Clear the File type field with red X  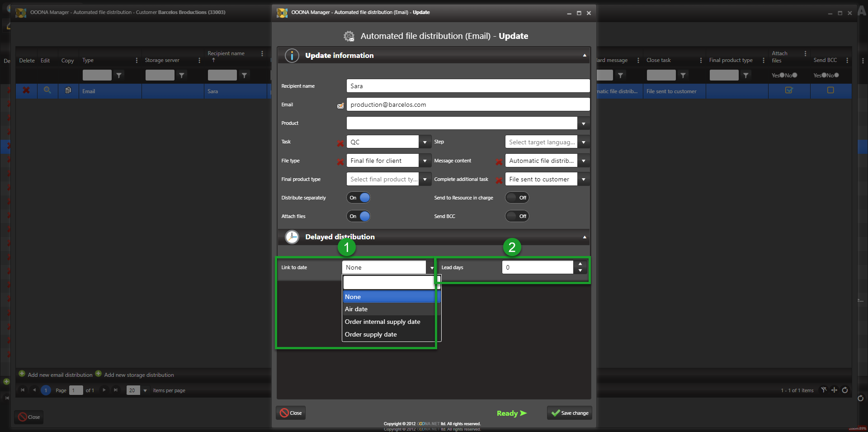tap(340, 162)
